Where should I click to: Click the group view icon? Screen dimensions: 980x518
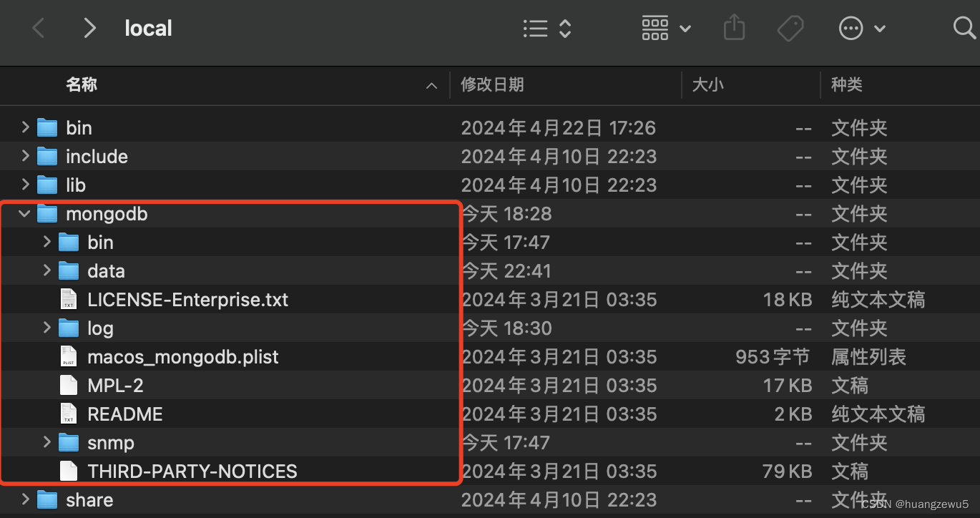pyautogui.click(x=655, y=28)
